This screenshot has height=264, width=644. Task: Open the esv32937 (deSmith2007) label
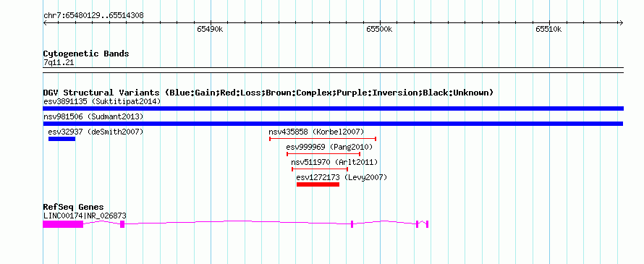96,132
